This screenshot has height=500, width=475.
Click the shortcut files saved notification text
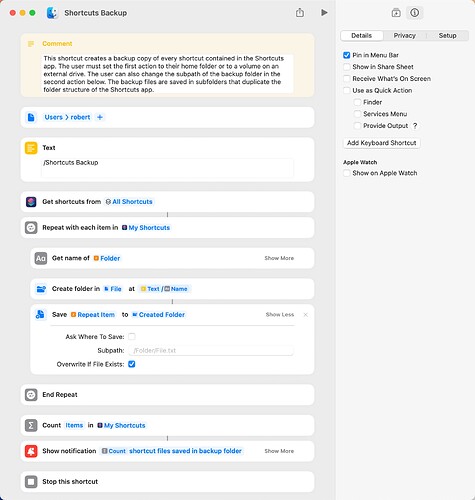click(185, 451)
